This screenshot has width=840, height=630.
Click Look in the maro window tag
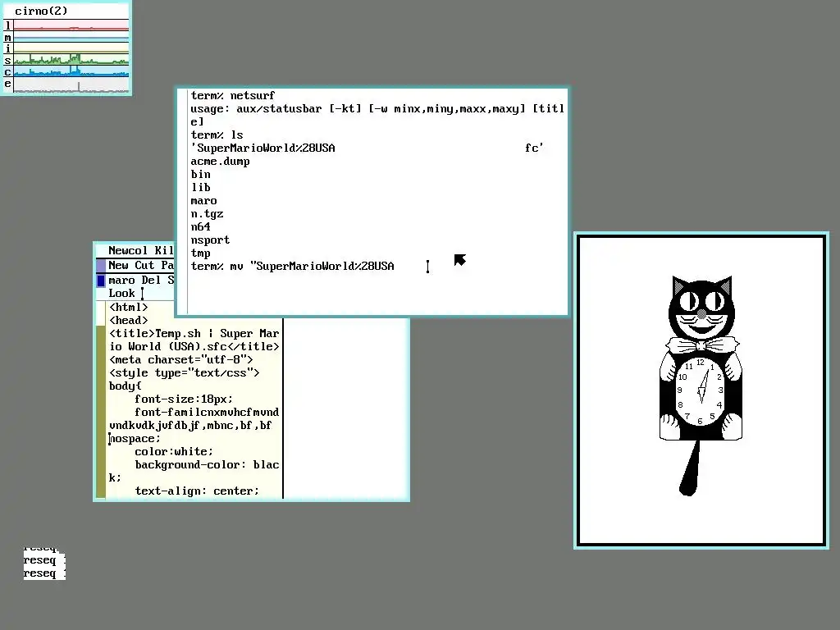pos(121,293)
